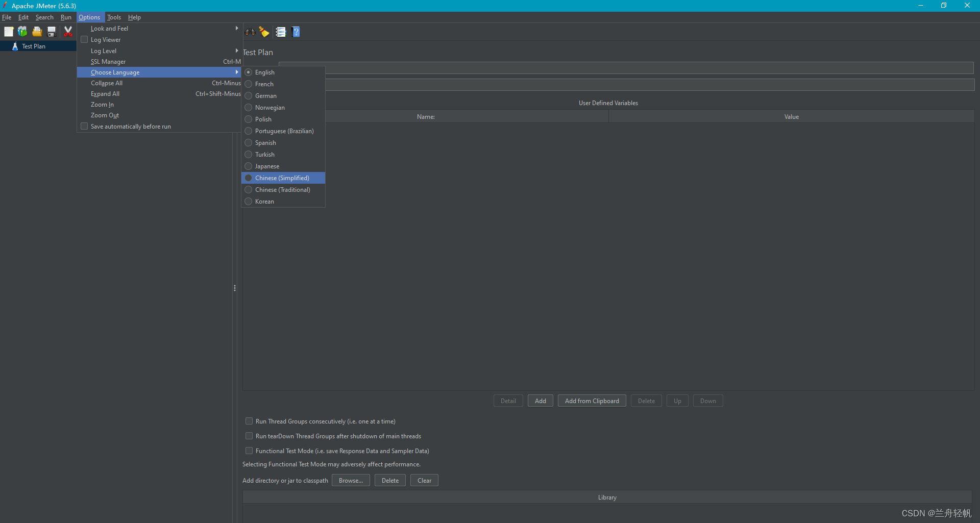Click the Detail button
The width and height of the screenshot is (980, 523).
[x=508, y=401]
